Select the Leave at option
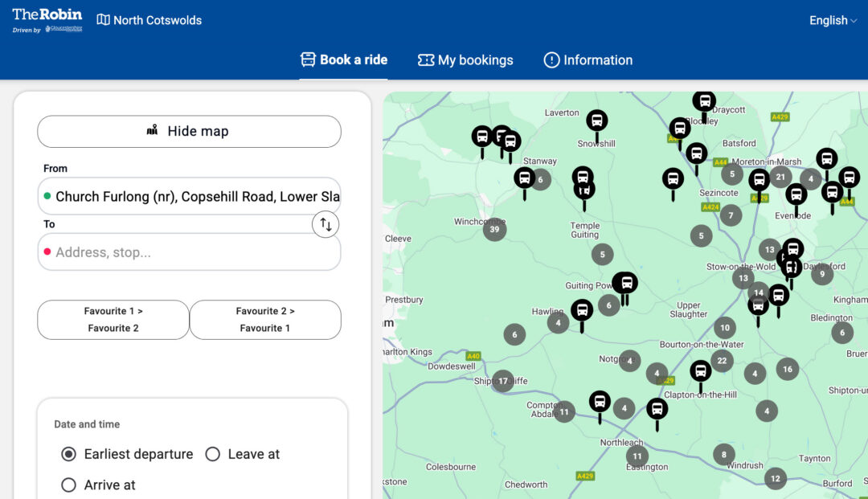 (212, 454)
